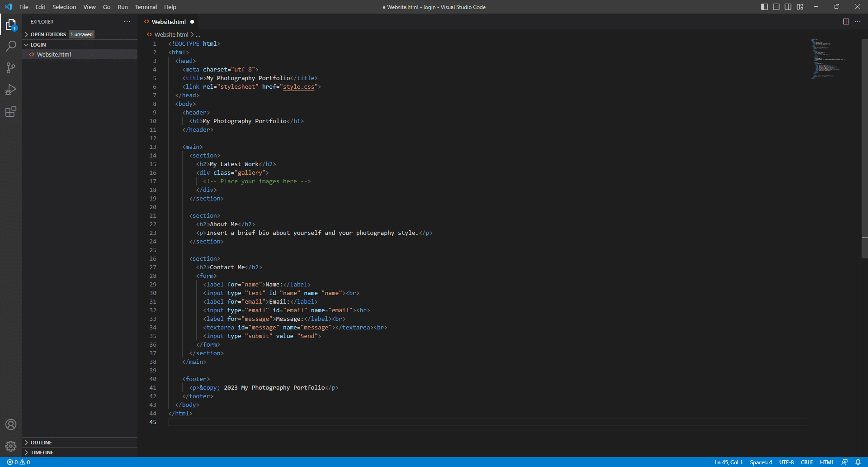The height and width of the screenshot is (467, 868).
Task: Select Website.html in the Explorer tree
Action: click(54, 54)
